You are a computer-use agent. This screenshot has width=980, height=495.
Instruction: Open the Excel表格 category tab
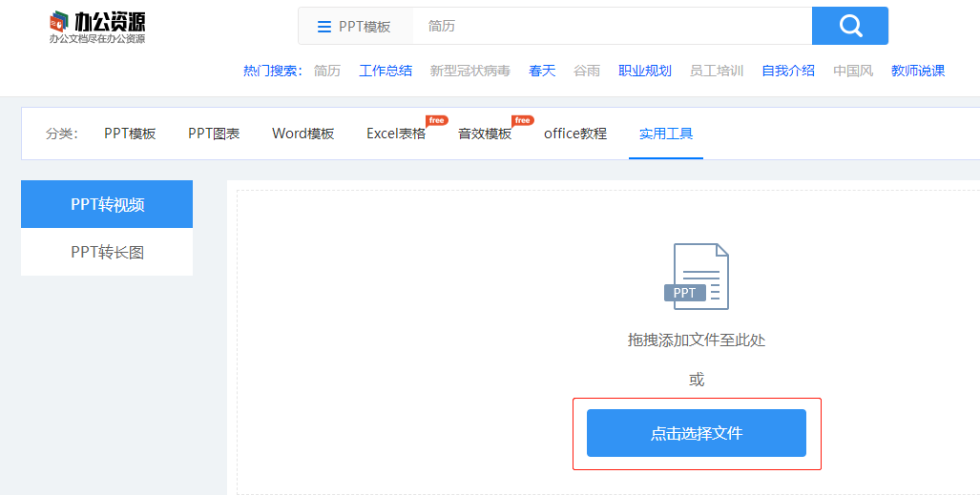tap(396, 134)
